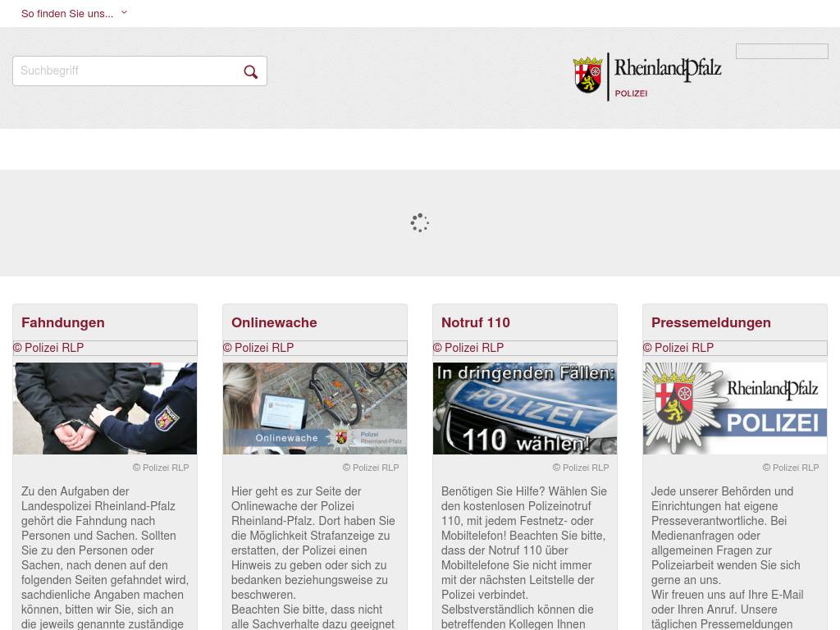Expand the So finden Sie uns chevron
Viewport: 840px width, 630px height.
[x=125, y=12]
